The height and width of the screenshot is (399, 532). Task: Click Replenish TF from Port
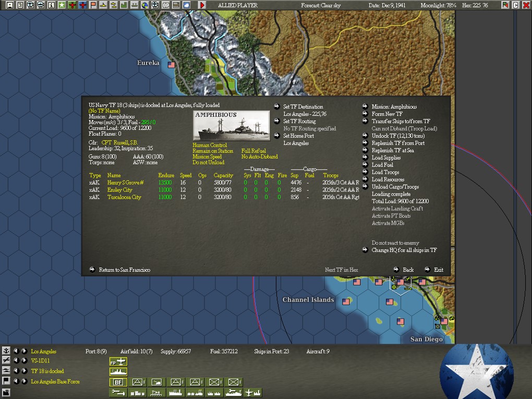click(x=398, y=143)
